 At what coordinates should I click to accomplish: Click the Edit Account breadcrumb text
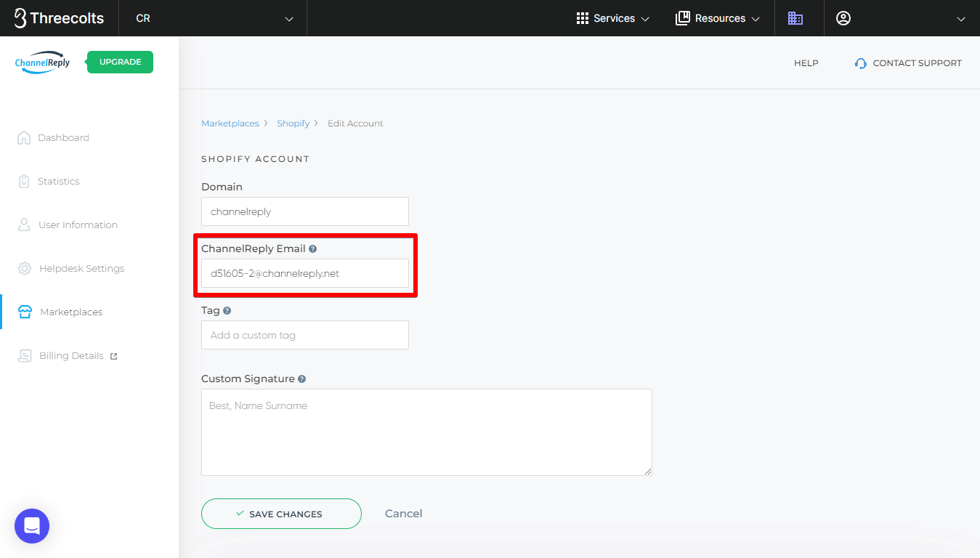coord(355,124)
